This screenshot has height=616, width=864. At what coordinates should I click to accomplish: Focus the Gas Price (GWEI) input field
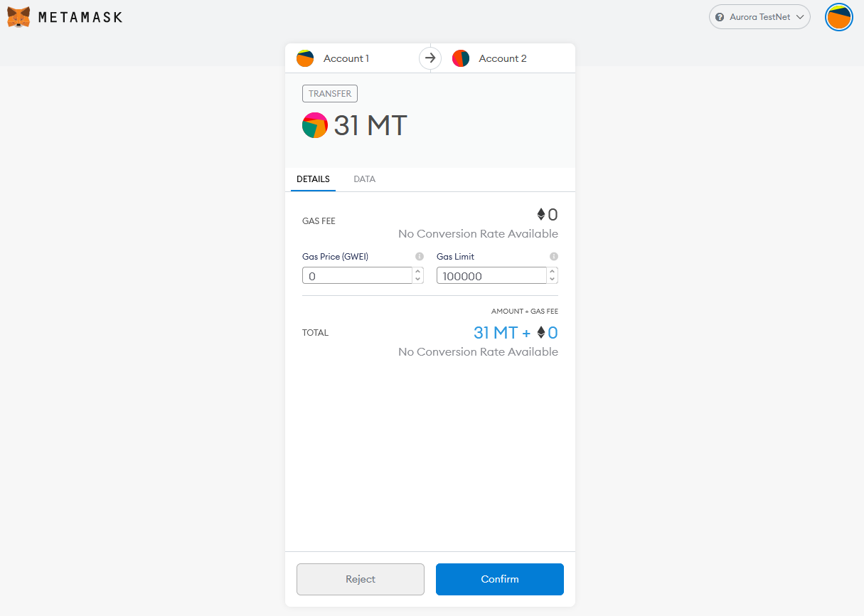tap(357, 276)
